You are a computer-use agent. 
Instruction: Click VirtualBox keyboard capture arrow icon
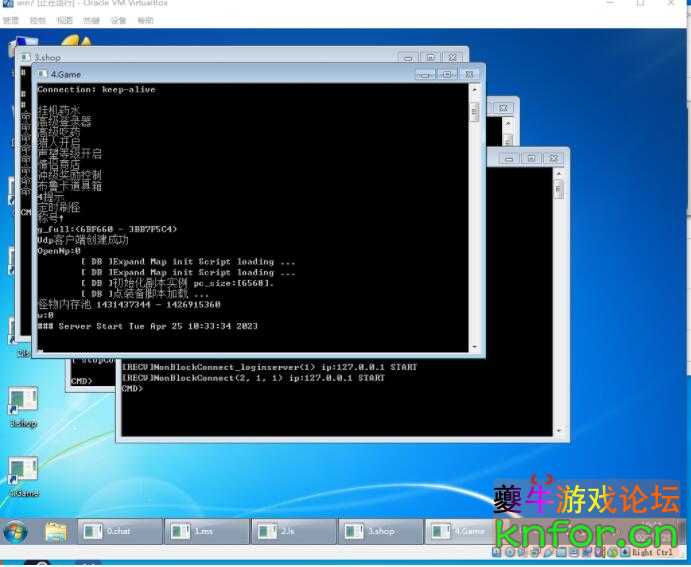click(x=625, y=552)
